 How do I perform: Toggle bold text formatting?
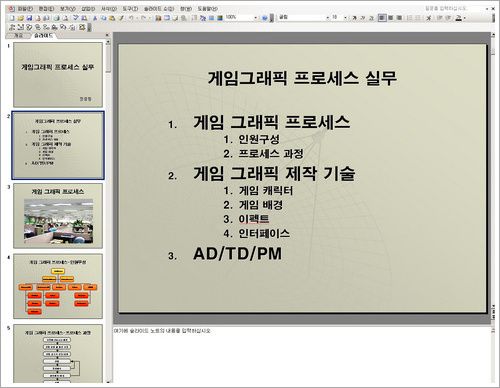354,18
